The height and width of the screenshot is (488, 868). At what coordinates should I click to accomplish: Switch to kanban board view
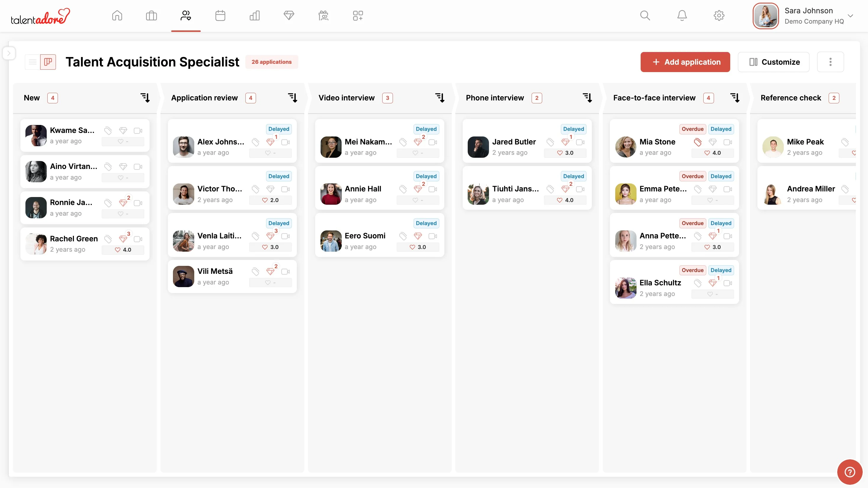coord(48,62)
